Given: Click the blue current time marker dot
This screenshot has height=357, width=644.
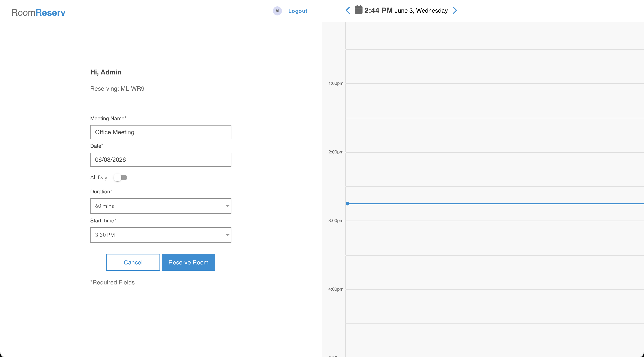Looking at the screenshot, I should pyautogui.click(x=347, y=204).
